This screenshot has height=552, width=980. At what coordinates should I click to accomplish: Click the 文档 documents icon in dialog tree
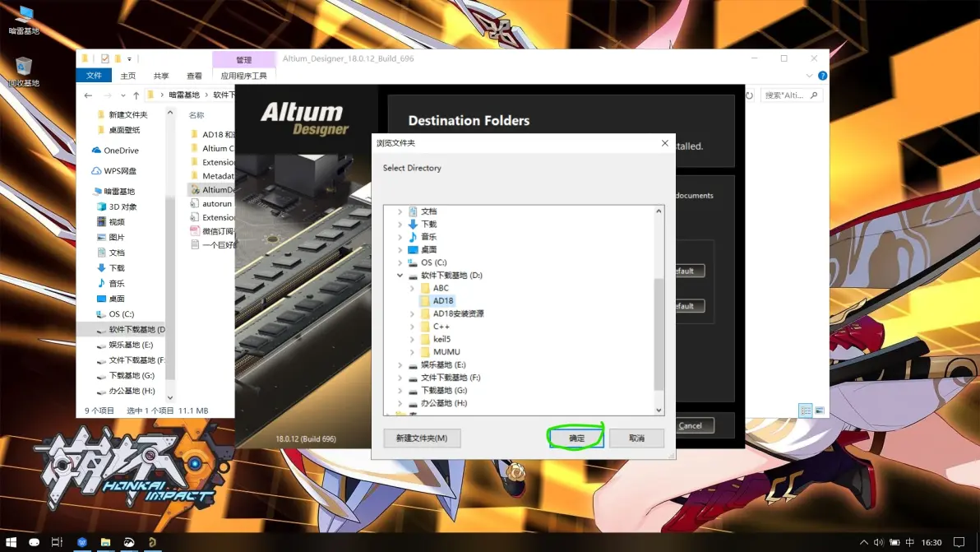pyautogui.click(x=413, y=211)
